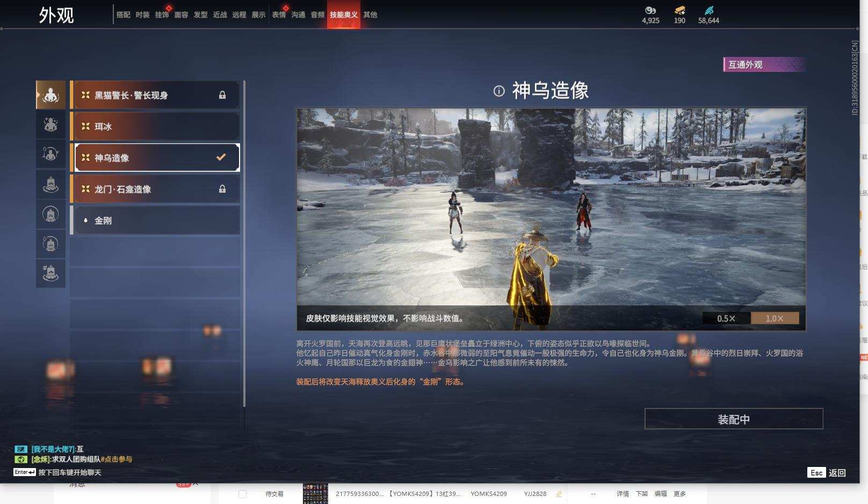
Task: Click the chat input prompt 按下回车键开始聊天
Action: pyautogui.click(x=70, y=472)
